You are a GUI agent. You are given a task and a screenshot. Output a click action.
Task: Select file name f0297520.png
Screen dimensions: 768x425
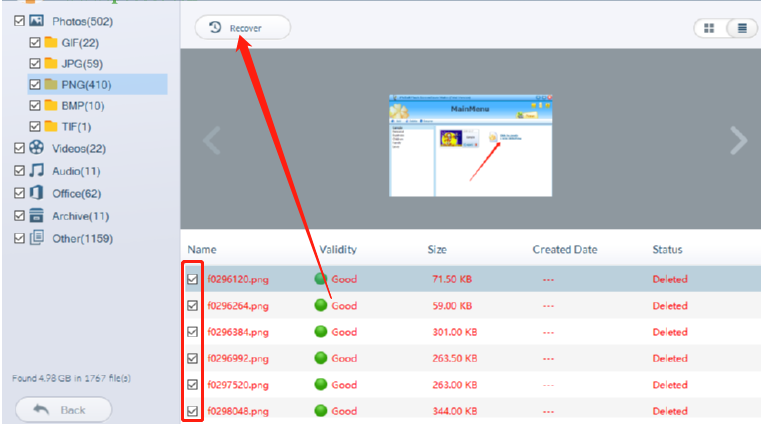point(238,385)
